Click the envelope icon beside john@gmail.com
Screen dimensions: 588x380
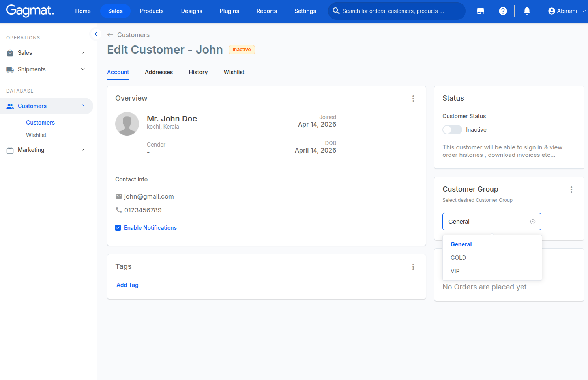click(119, 196)
